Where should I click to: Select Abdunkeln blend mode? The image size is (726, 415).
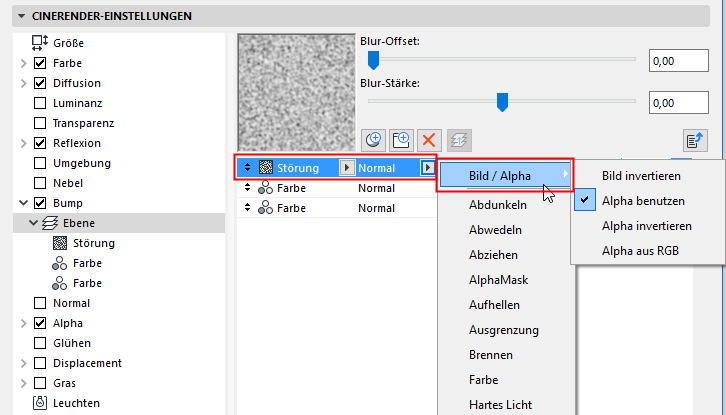tap(498, 205)
